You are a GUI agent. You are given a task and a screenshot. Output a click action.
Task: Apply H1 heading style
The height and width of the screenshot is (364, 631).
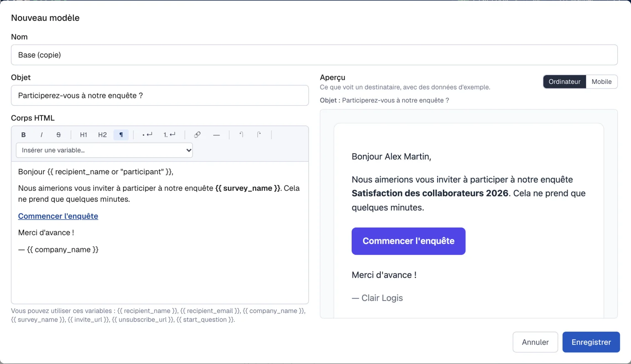coord(83,135)
